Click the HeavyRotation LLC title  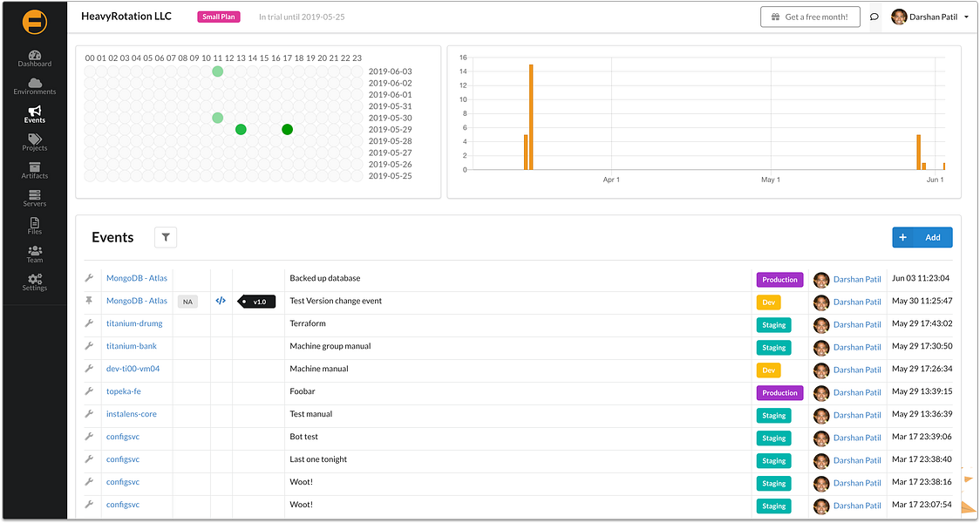click(126, 17)
